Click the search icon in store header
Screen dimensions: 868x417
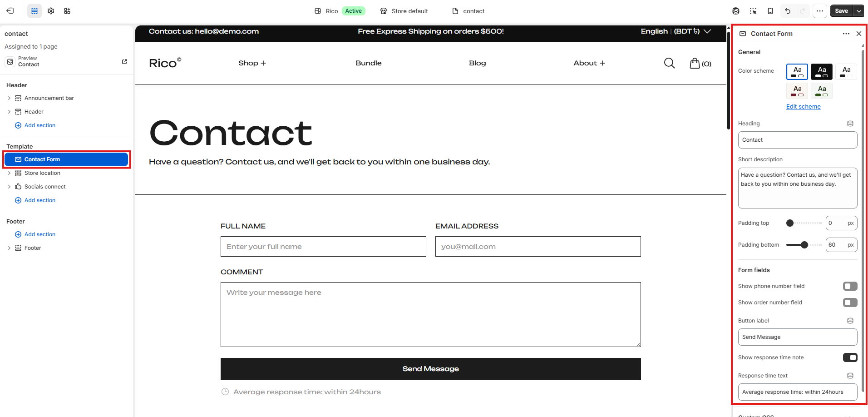(x=669, y=63)
